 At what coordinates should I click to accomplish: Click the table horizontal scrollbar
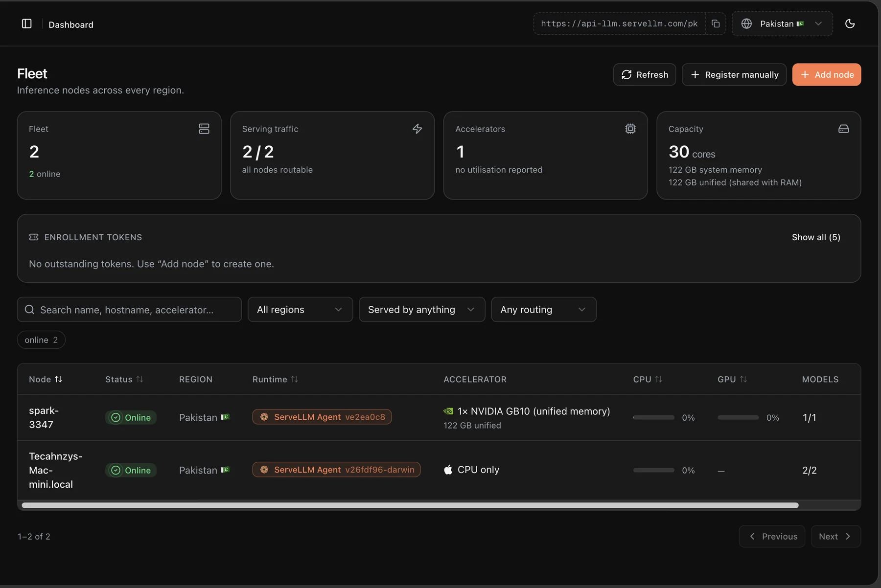[x=410, y=505]
